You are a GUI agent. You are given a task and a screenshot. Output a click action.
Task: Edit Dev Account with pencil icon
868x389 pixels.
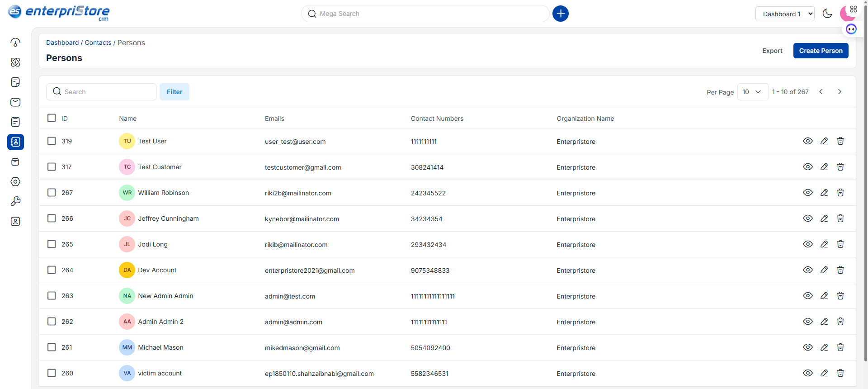[824, 270]
